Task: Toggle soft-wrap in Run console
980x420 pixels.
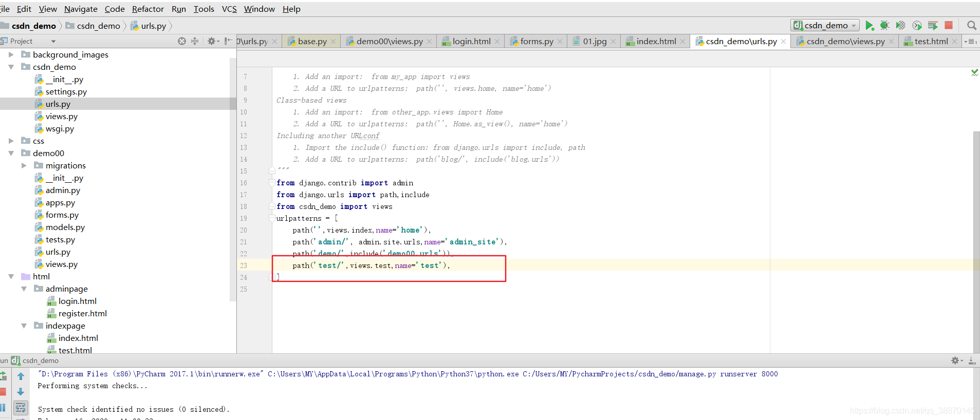Action: click(x=21, y=408)
